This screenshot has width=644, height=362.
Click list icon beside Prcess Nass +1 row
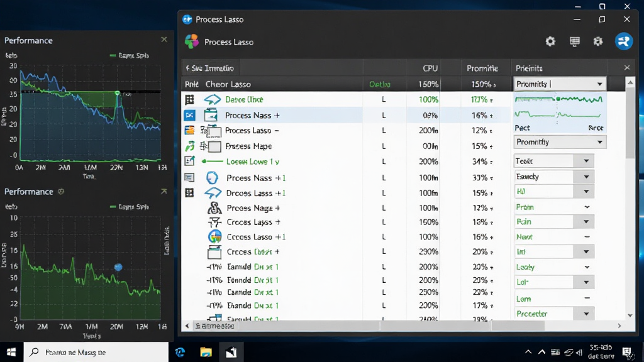coord(189,177)
